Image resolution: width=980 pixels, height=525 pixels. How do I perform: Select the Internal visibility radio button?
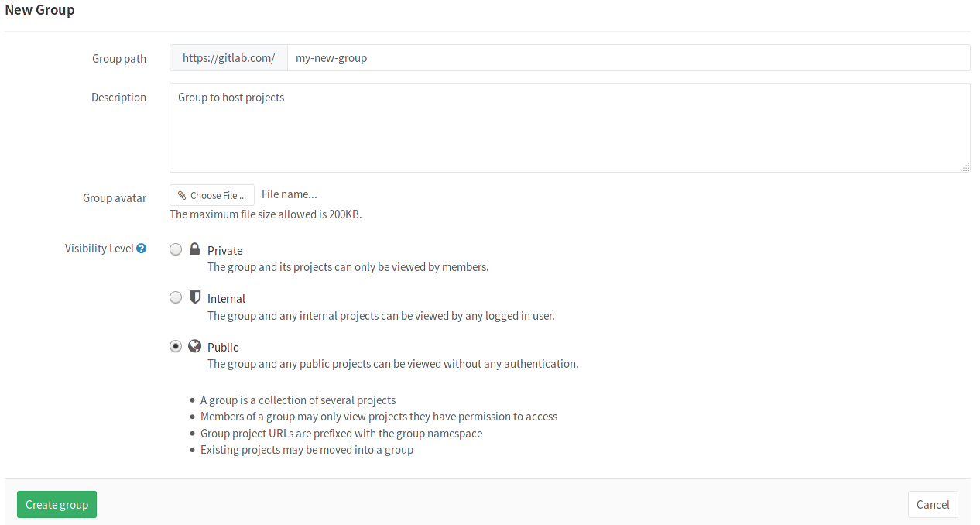point(175,297)
